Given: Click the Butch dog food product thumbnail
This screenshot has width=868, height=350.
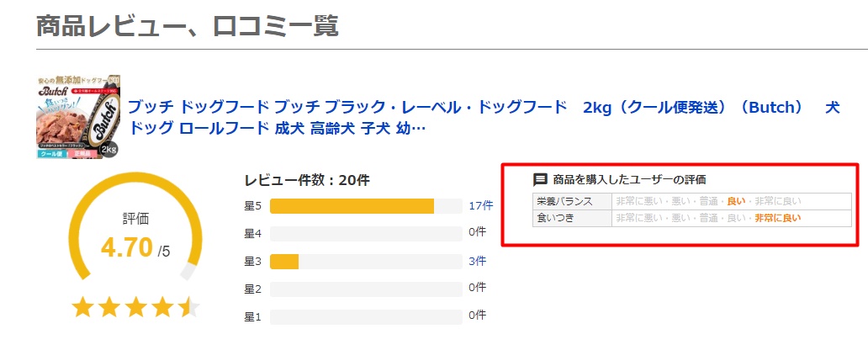Looking at the screenshot, I should click(x=77, y=117).
